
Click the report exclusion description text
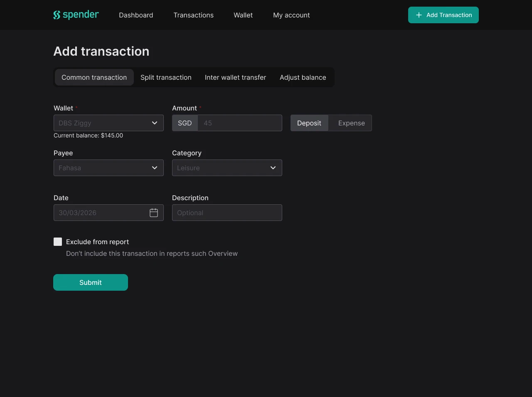click(x=152, y=253)
